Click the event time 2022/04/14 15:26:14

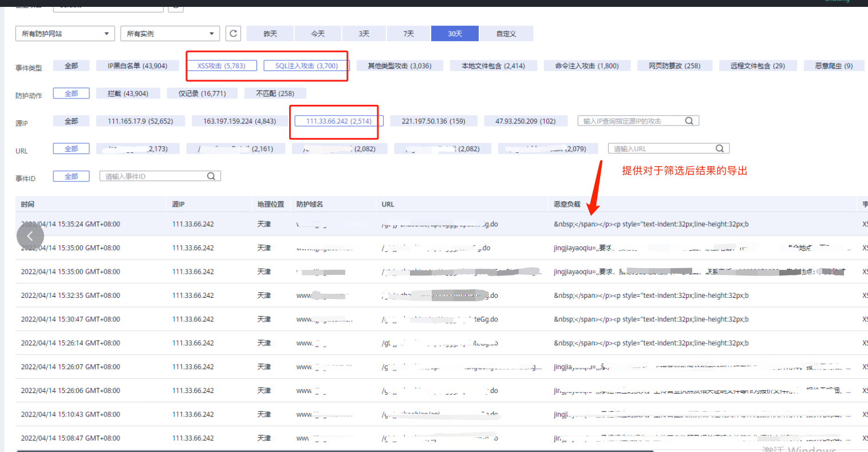[x=70, y=343]
